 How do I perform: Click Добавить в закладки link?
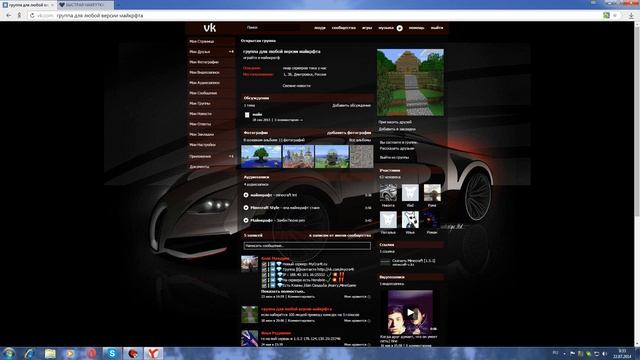(397, 129)
